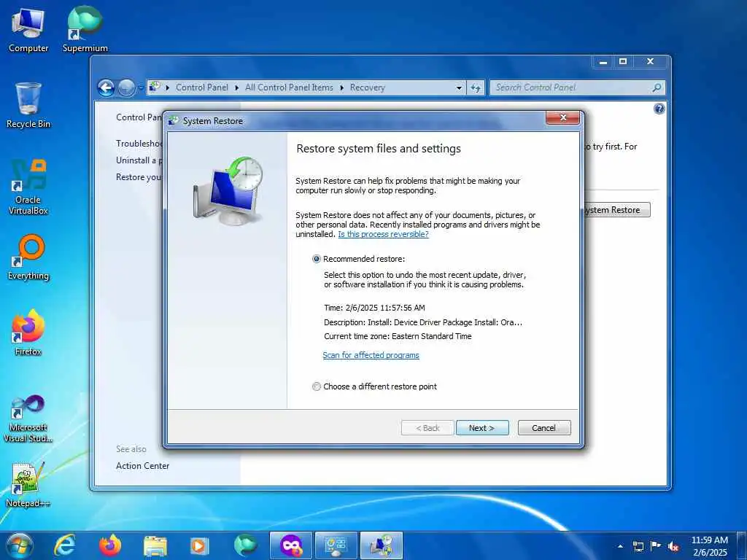Click the disabled Back button
Viewport: 747px width, 560px height.
pyautogui.click(x=427, y=427)
